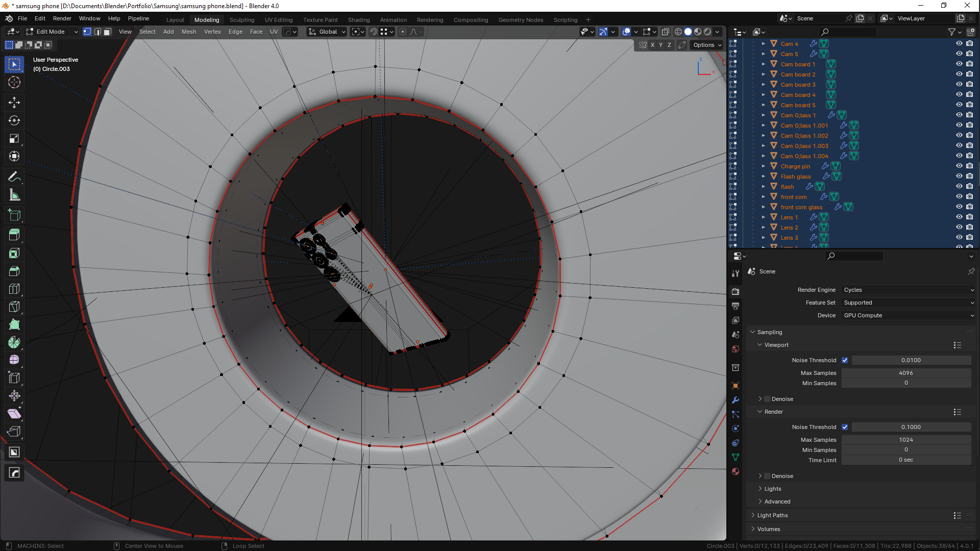
Task: Open the Vertex menu
Action: click(212, 32)
